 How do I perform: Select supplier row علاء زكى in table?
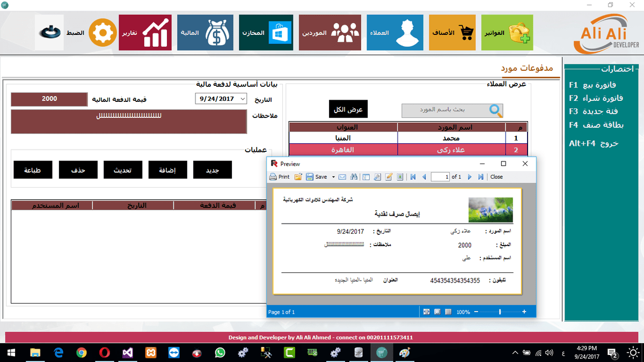pyautogui.click(x=408, y=150)
